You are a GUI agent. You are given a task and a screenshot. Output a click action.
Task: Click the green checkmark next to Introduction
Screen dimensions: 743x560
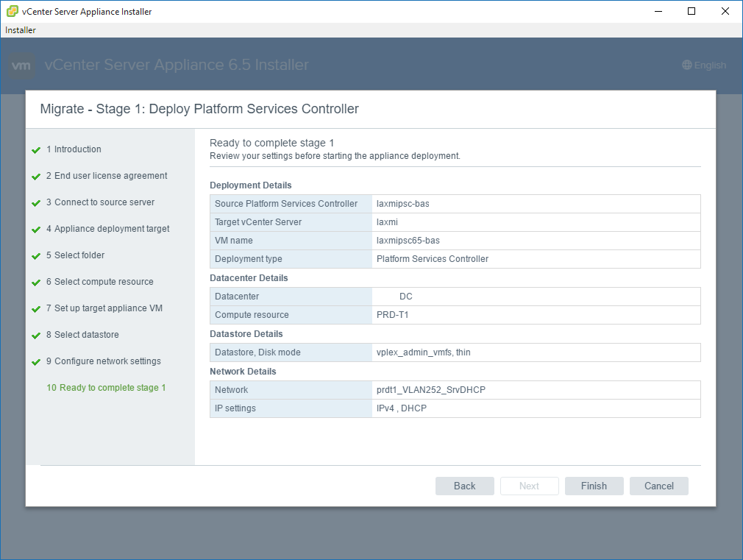pos(36,150)
